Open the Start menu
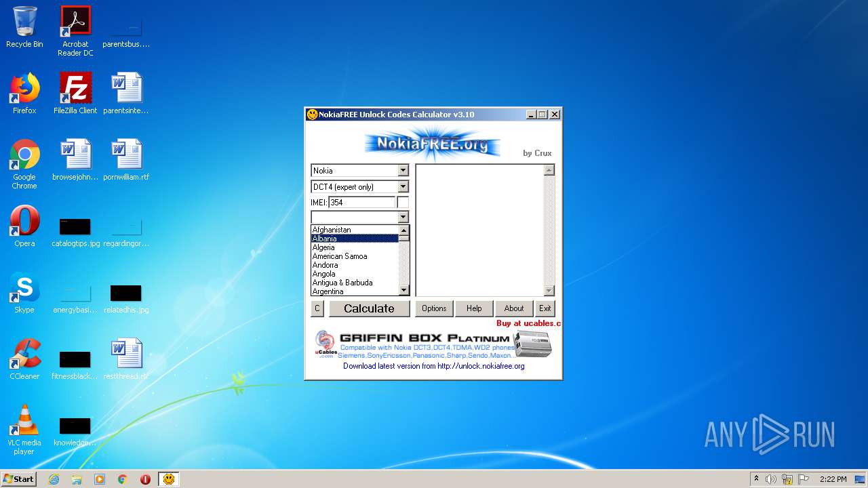 (x=18, y=479)
